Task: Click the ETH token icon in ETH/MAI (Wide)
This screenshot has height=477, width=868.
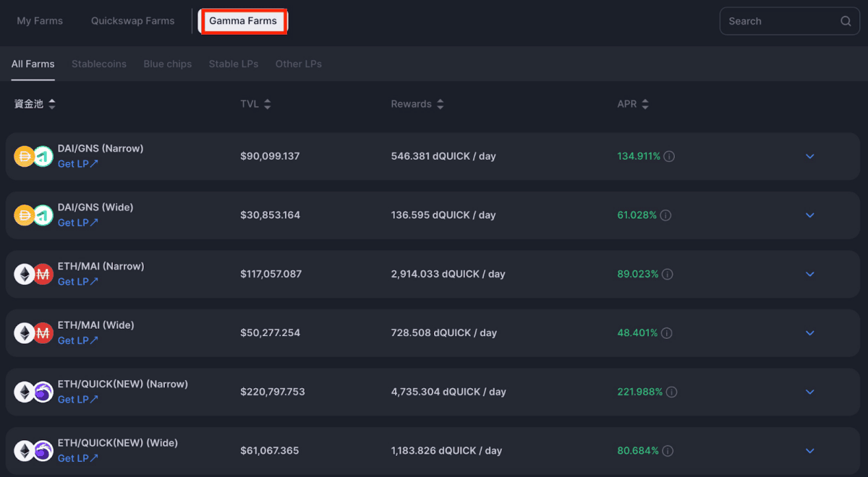Action: pos(25,333)
